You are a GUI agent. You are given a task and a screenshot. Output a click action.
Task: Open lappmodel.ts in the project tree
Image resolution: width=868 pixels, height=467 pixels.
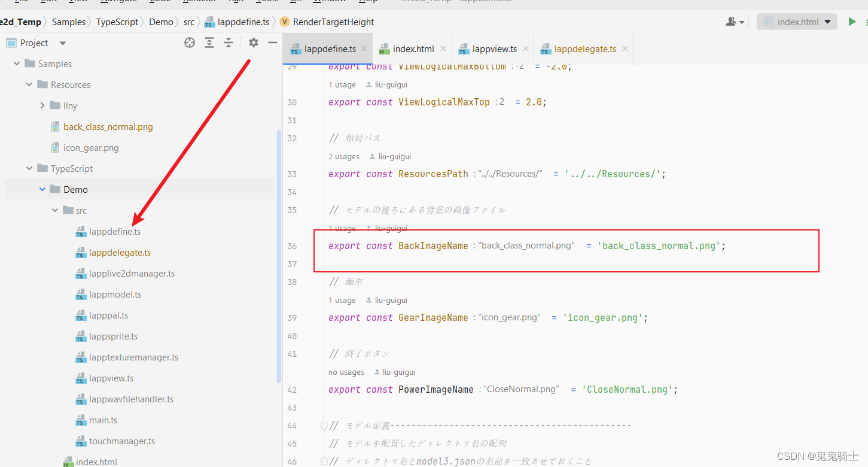pos(115,295)
